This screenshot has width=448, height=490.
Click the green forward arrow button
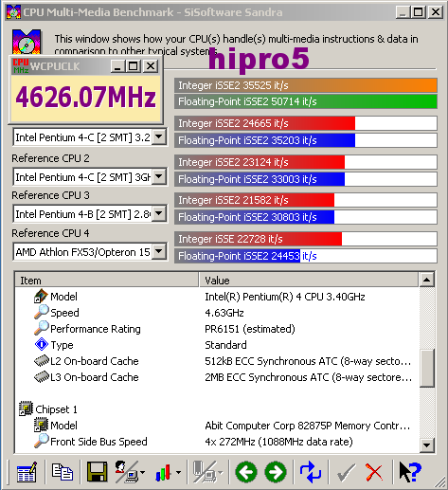[x=276, y=472]
